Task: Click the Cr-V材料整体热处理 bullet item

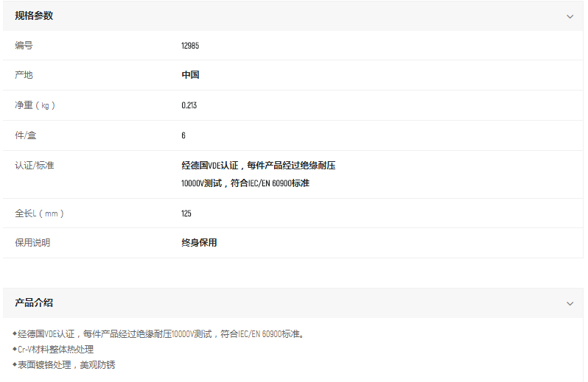Action: [x=56, y=350]
